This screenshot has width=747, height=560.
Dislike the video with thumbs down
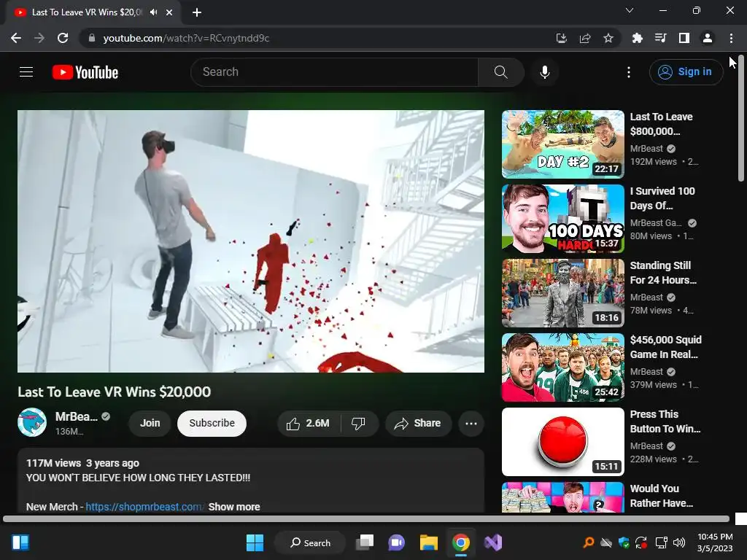pos(359,424)
